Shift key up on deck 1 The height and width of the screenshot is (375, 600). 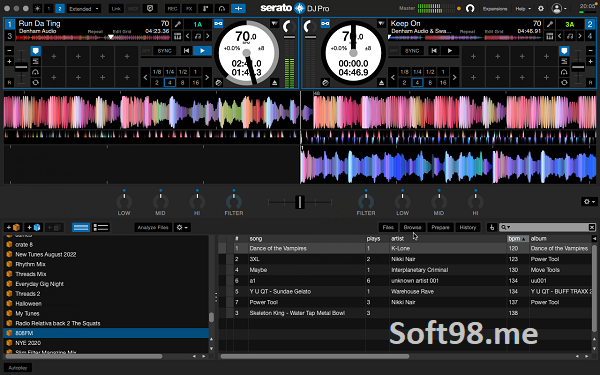pyautogui.click(x=208, y=36)
